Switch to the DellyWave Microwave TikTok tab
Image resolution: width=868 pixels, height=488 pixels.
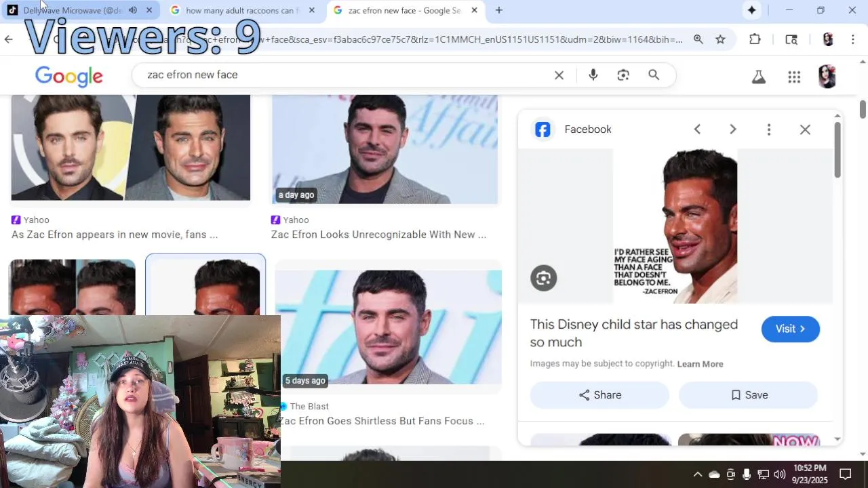point(75,10)
